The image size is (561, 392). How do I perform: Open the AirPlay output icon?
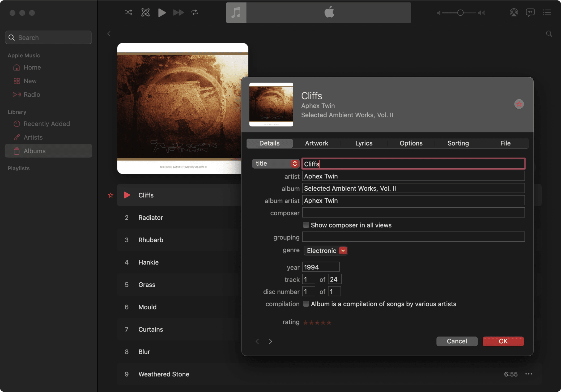[514, 12]
